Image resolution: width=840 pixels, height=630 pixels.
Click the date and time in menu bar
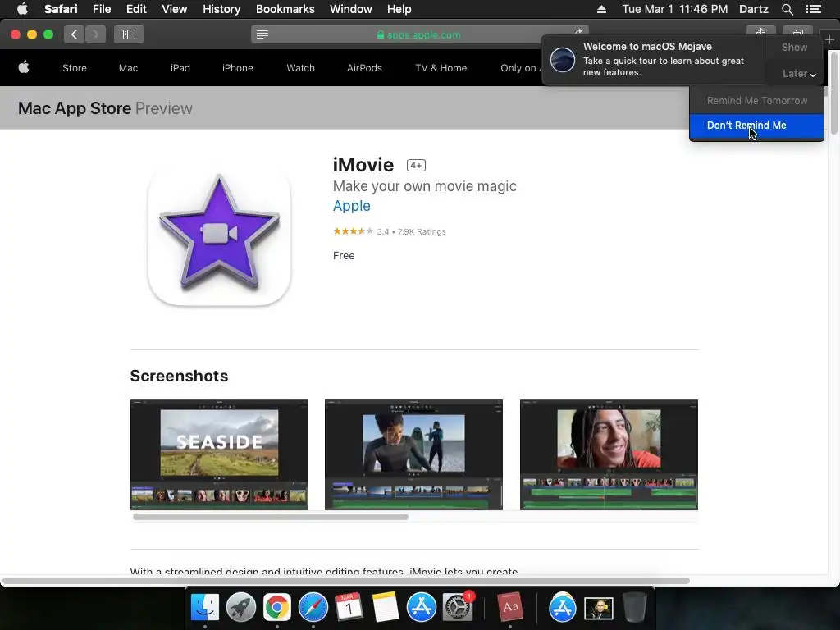coord(675,9)
